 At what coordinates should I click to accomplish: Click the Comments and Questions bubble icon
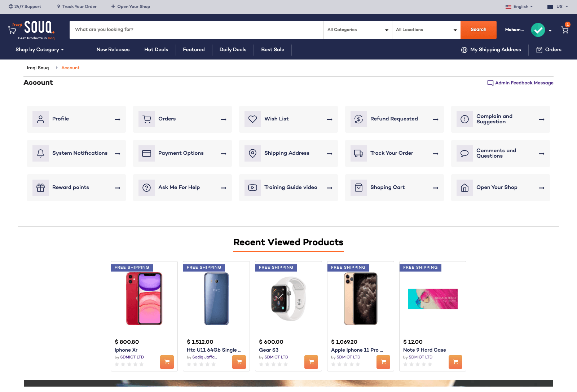pos(464,153)
